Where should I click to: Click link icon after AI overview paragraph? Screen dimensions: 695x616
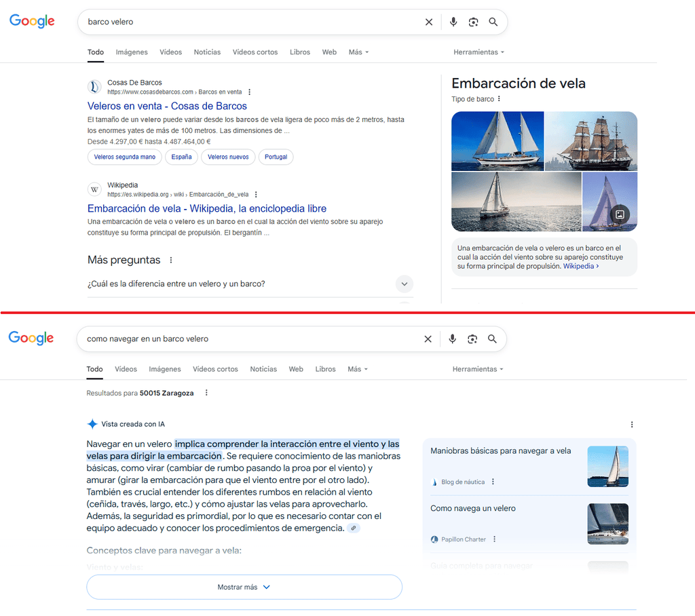point(353,528)
